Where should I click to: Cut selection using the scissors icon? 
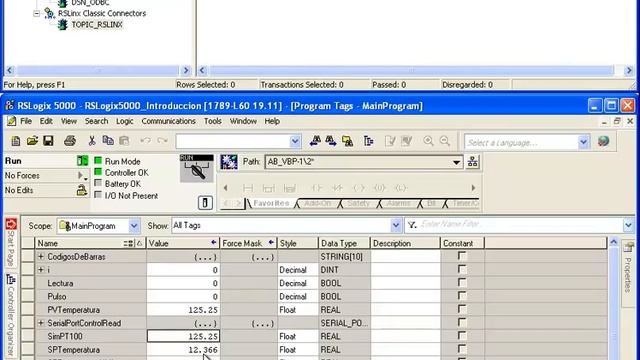point(92,141)
